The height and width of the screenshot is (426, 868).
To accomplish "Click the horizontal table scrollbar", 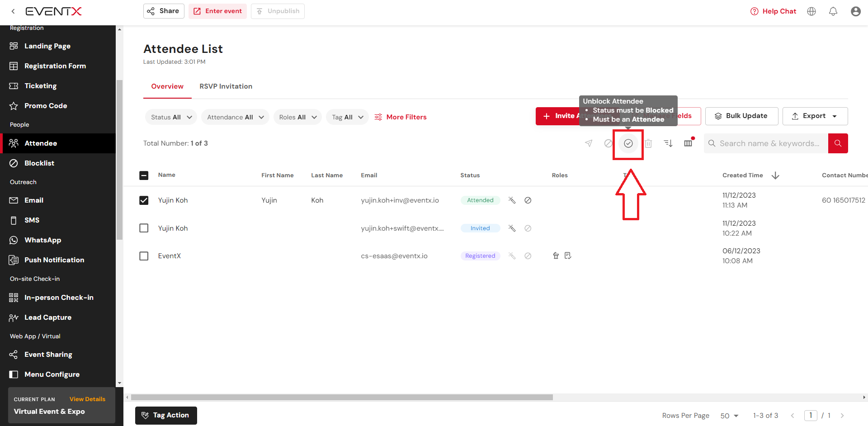I will click(341, 398).
